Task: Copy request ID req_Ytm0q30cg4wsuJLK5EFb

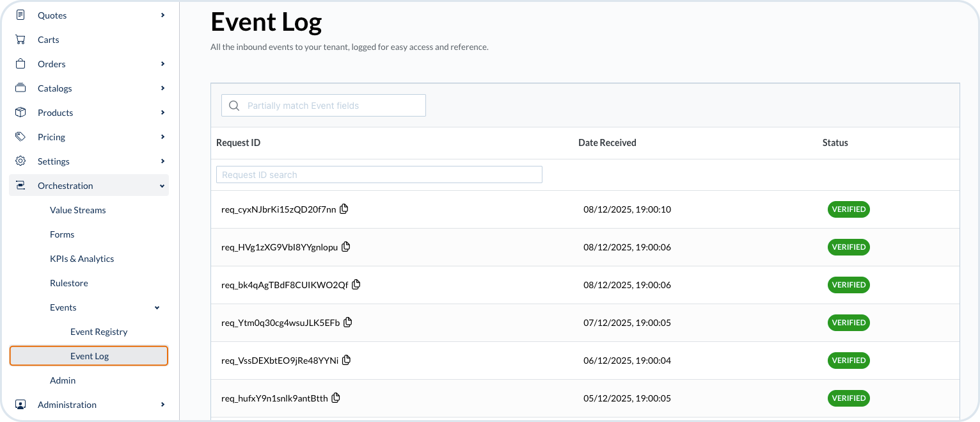Action: tap(348, 322)
